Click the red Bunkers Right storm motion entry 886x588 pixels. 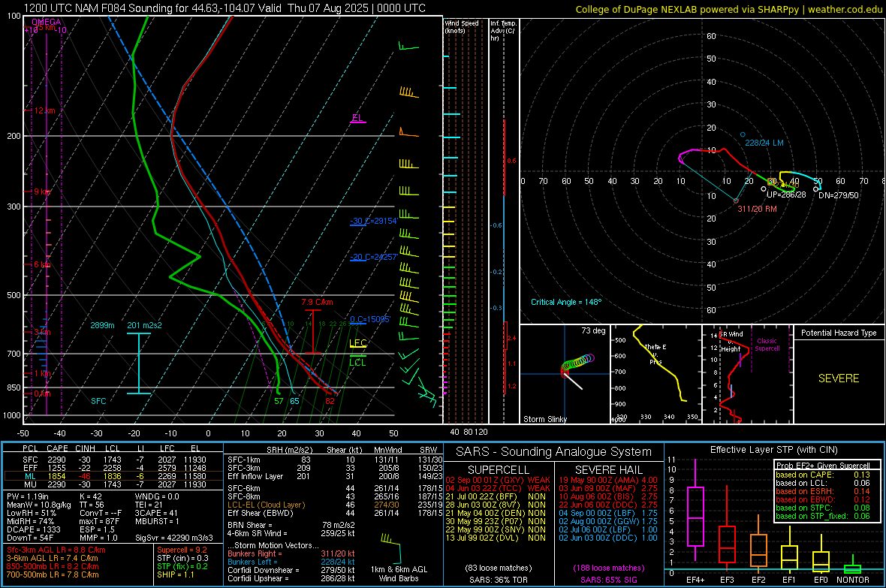[x=291, y=554]
